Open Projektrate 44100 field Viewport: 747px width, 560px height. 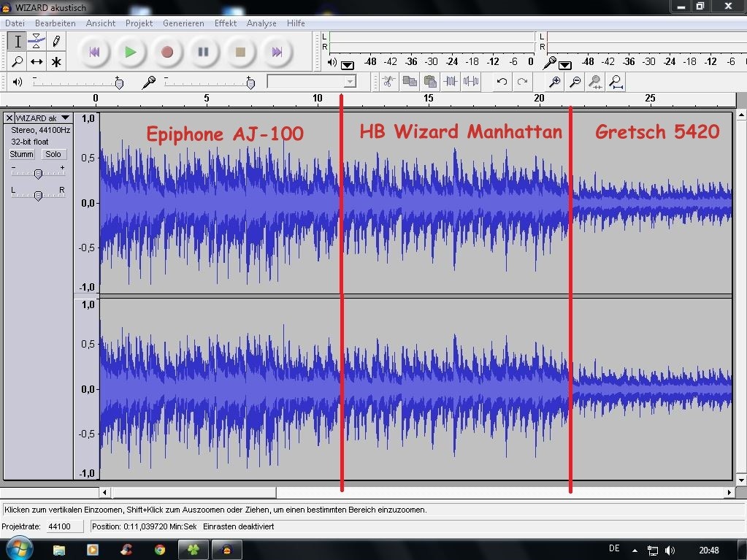tap(65, 526)
